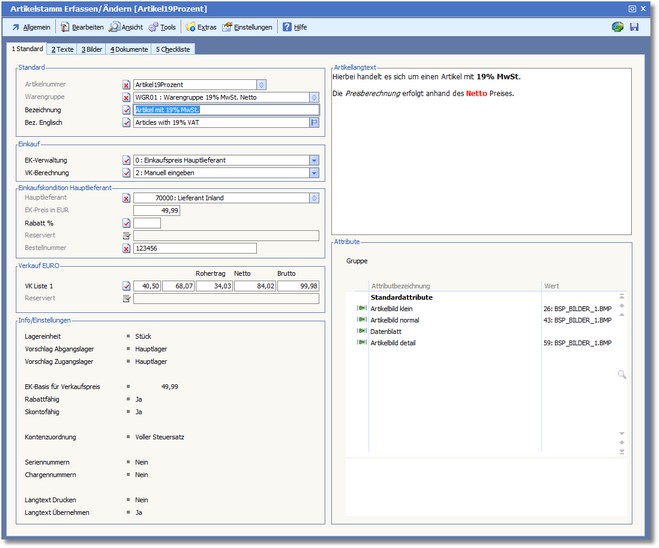Click the edit icon beside Reserviert in Verkauf

tap(126, 298)
